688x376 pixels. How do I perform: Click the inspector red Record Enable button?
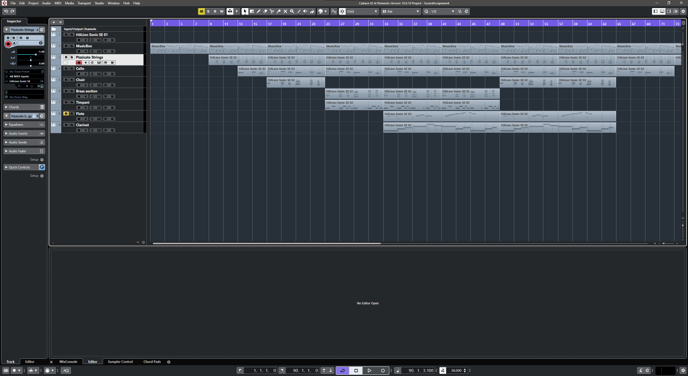tap(8, 44)
